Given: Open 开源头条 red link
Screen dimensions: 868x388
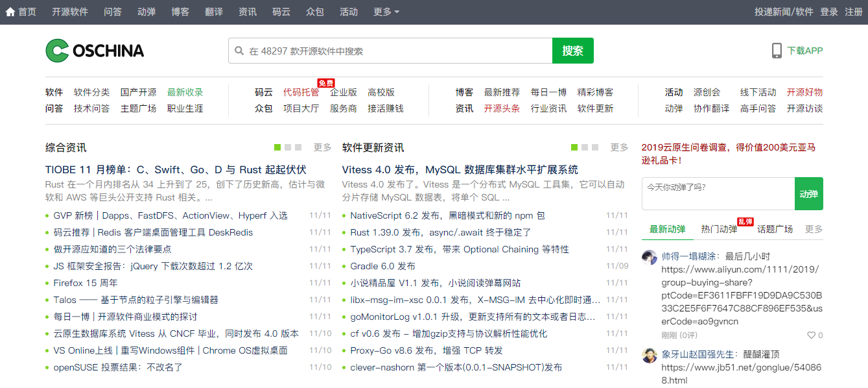Looking at the screenshot, I should coord(502,108).
